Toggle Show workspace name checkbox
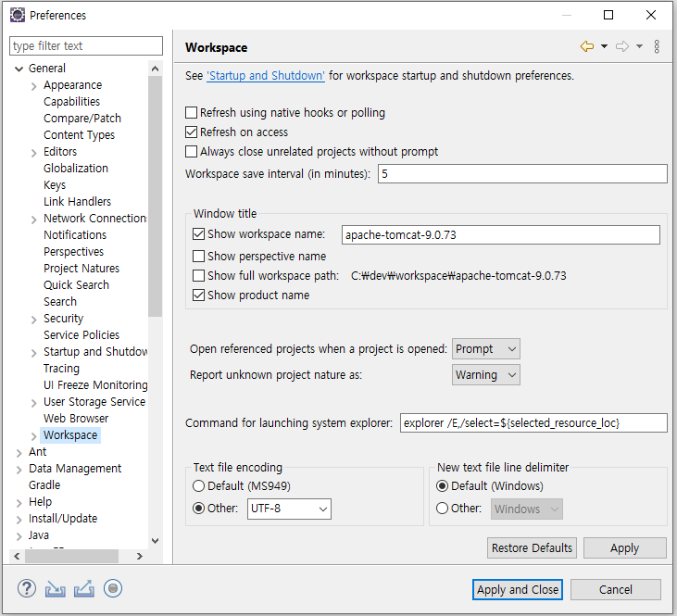This screenshot has width=677, height=616. (x=198, y=234)
